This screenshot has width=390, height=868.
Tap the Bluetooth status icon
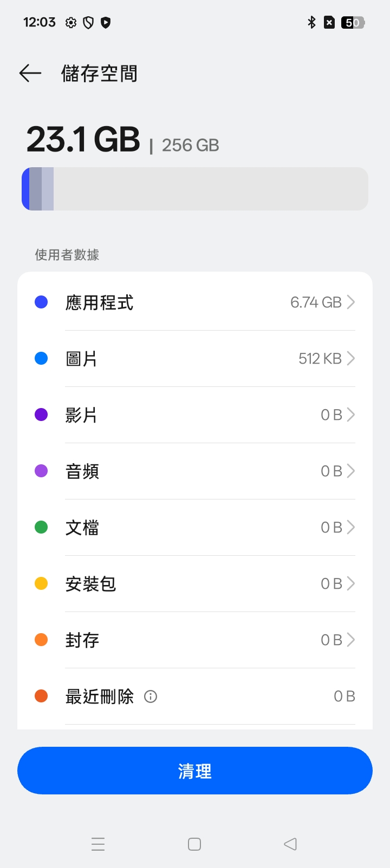pos(311,23)
